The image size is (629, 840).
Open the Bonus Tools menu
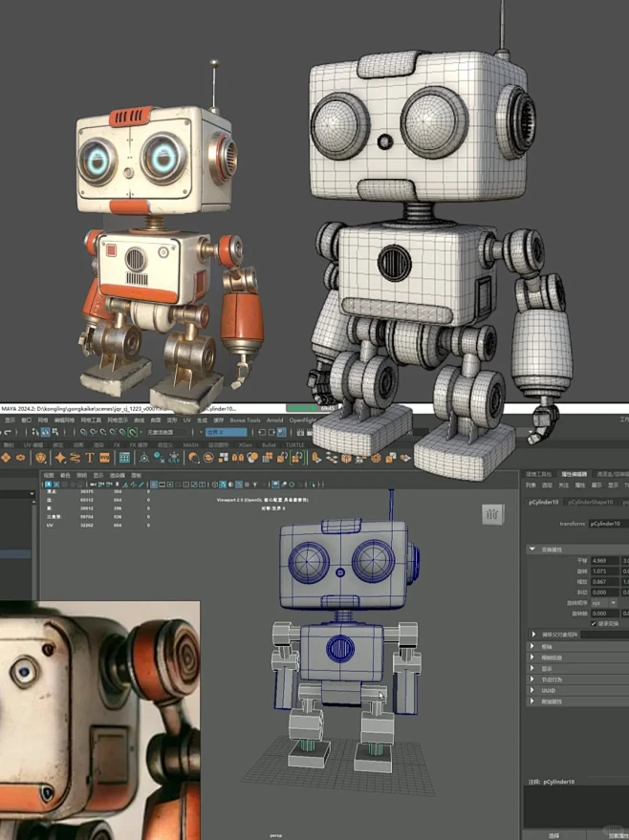click(245, 420)
